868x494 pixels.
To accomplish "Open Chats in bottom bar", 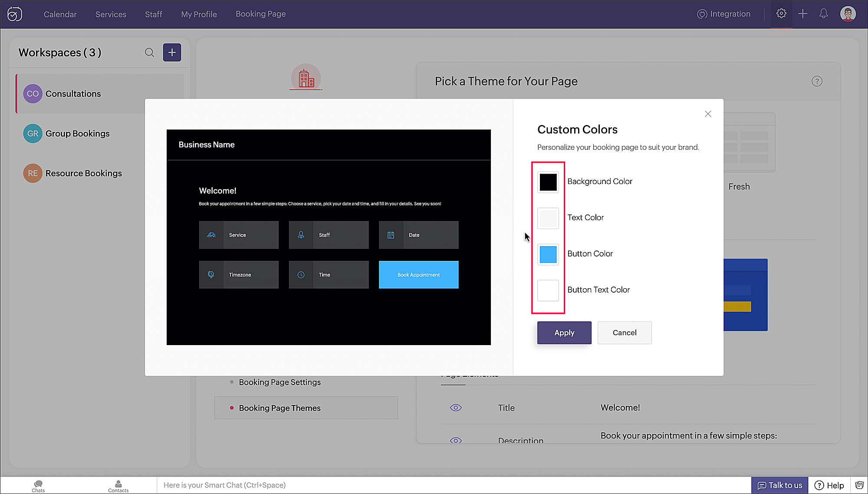I will (38, 486).
